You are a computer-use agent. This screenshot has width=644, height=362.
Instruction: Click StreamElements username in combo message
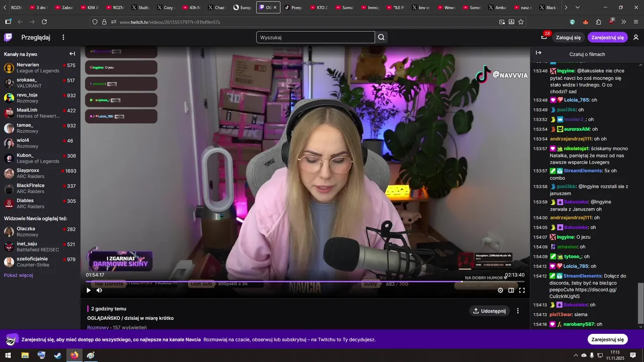[x=583, y=171]
